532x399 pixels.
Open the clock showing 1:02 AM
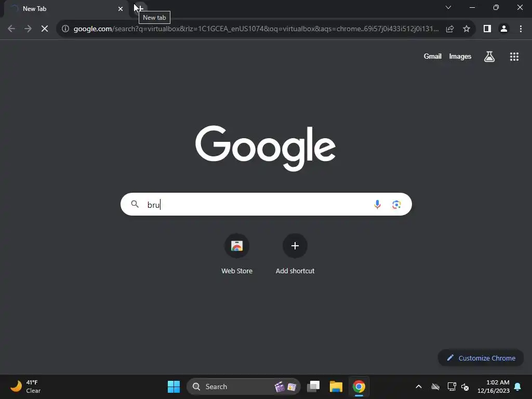coord(494,387)
